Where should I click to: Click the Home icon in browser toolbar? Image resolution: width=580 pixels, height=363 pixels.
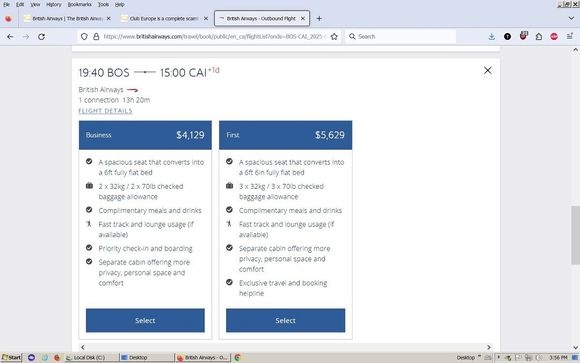[x=539, y=37]
